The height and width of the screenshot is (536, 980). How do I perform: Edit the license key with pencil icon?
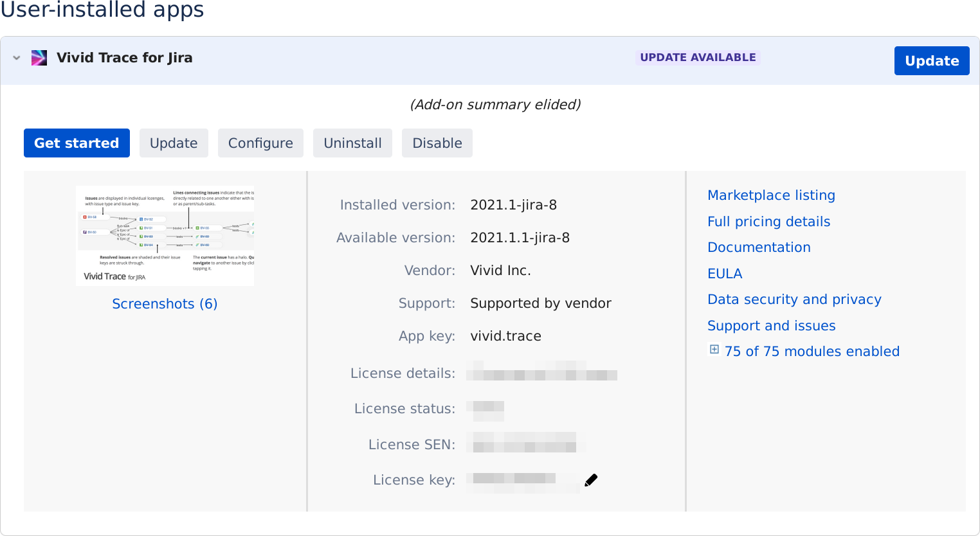[x=591, y=480]
